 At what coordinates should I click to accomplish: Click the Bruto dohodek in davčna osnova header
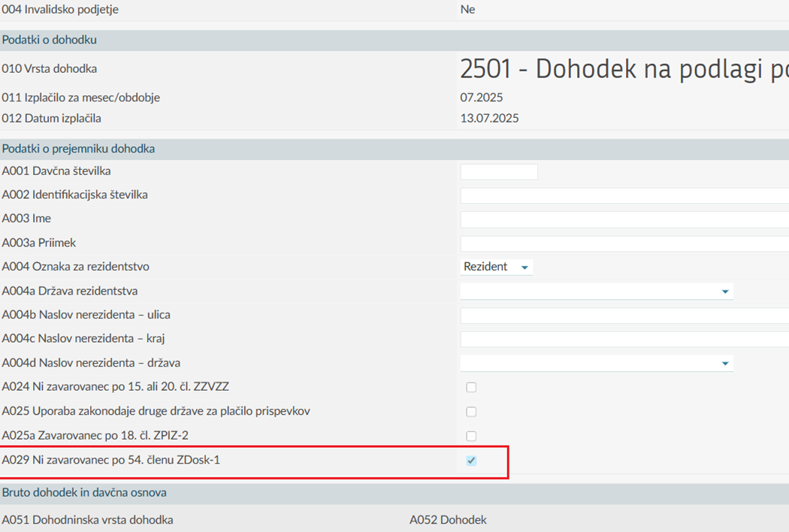pyautogui.click(x=84, y=493)
